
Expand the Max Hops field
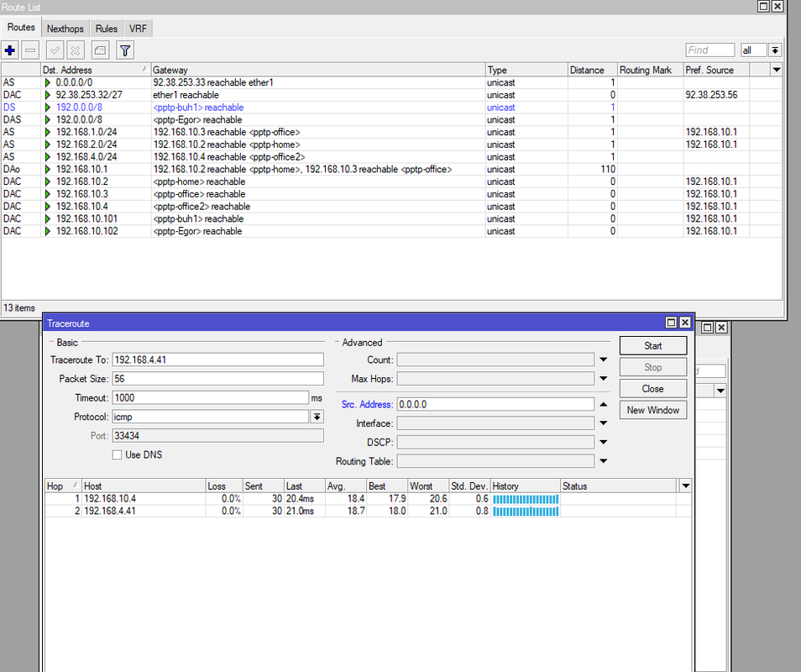pyautogui.click(x=604, y=379)
